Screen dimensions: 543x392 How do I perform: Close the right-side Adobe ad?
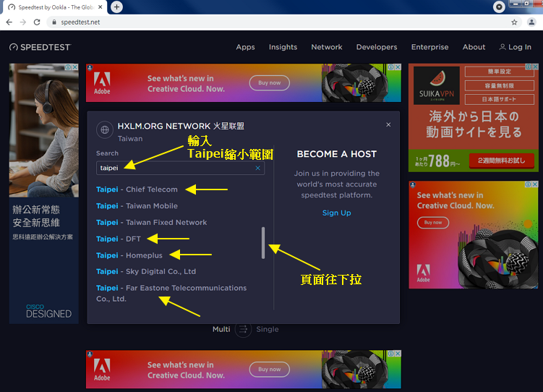[x=535, y=184]
